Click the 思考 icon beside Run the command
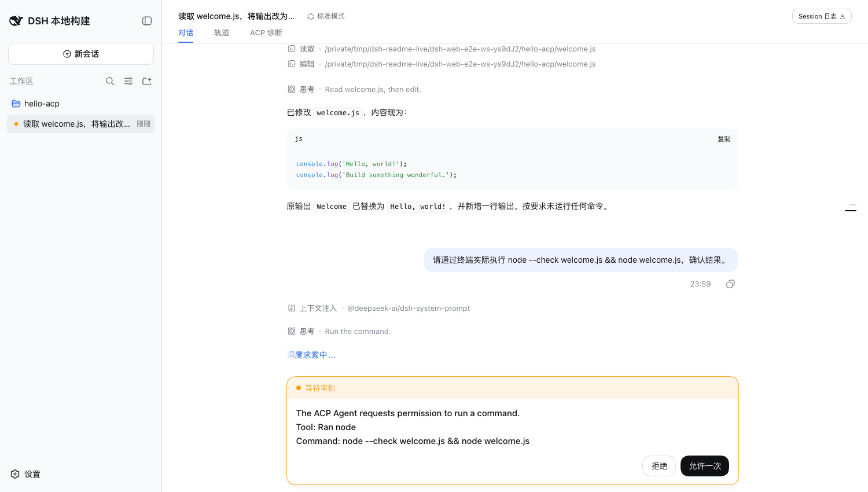This screenshot has height=492, width=868. pyautogui.click(x=292, y=332)
